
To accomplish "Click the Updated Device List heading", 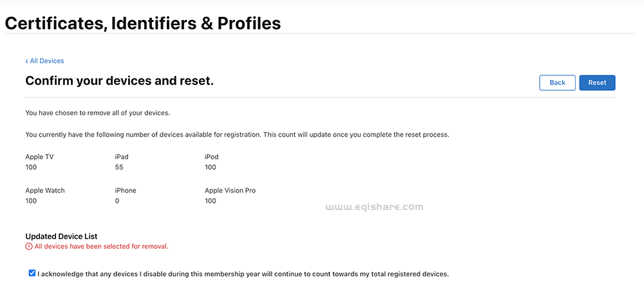I will click(61, 236).
